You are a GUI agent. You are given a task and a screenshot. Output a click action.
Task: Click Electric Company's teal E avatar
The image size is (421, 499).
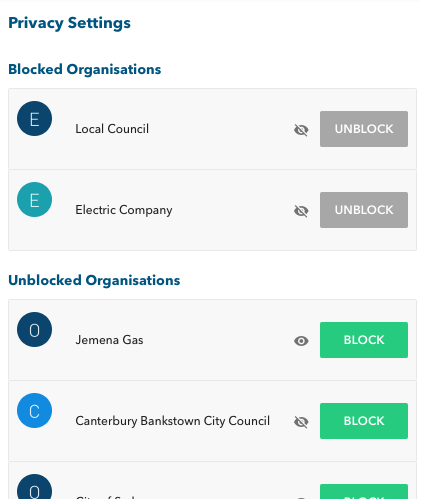point(34,200)
